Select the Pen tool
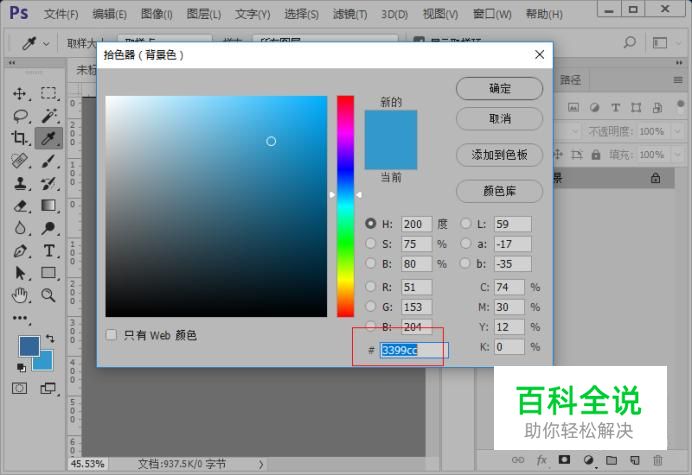The image size is (692, 475). 19,251
